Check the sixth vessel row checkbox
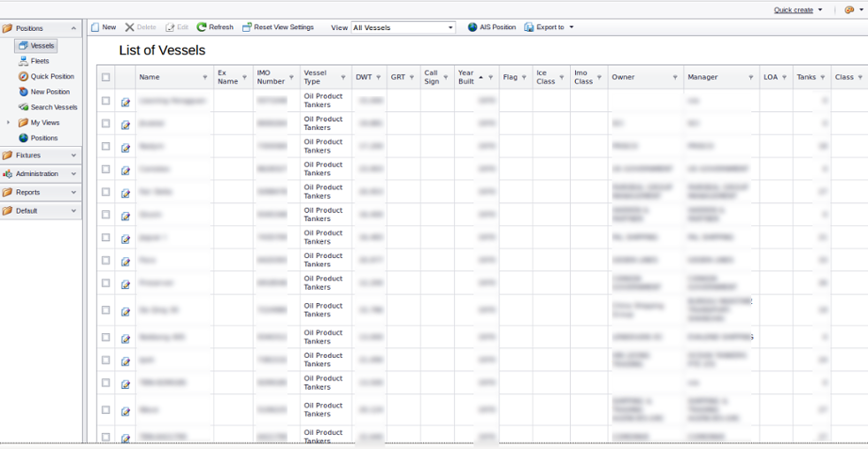This screenshot has height=449, width=868. pos(105,215)
